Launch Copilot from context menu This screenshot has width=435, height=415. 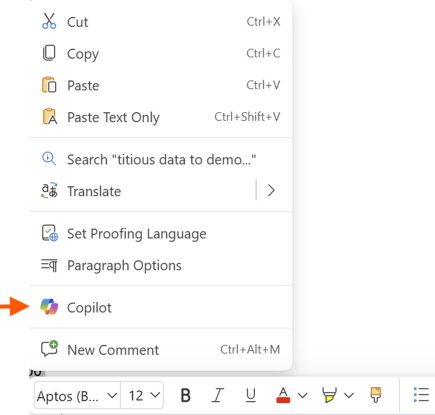161,307
